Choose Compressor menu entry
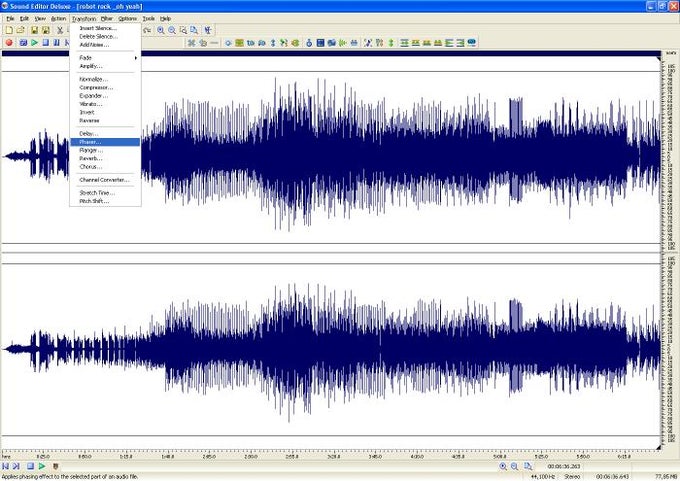This screenshot has width=680, height=481. pyautogui.click(x=105, y=88)
